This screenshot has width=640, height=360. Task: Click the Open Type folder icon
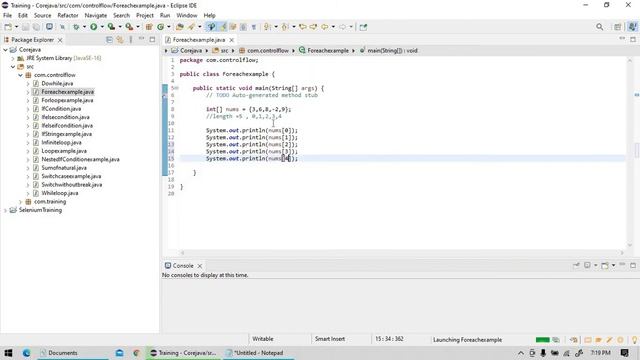point(180,27)
